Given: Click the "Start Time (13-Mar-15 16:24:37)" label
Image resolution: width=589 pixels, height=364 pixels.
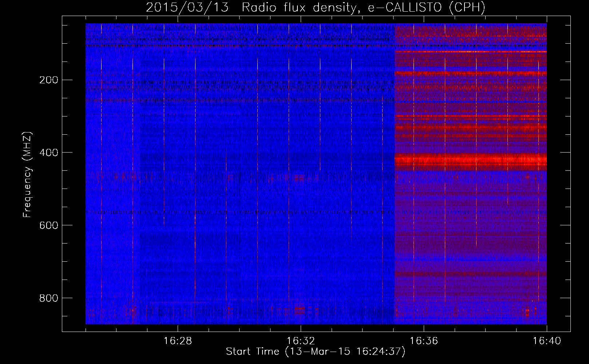Looking at the screenshot, I should pyautogui.click(x=316, y=352).
